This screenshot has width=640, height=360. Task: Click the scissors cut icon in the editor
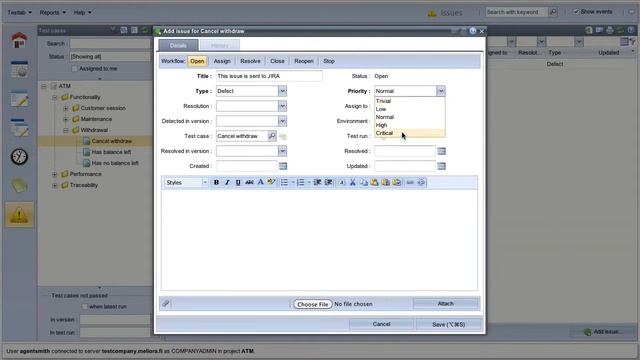pos(353,182)
